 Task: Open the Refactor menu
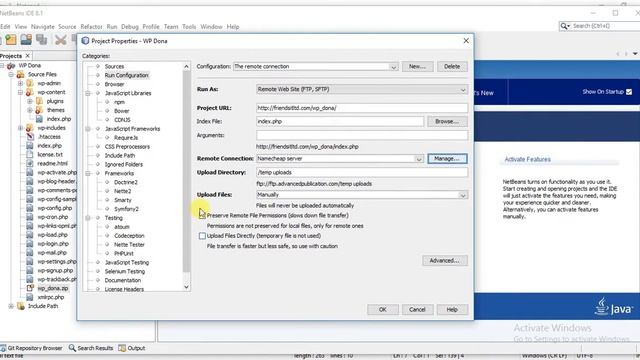coord(91,27)
